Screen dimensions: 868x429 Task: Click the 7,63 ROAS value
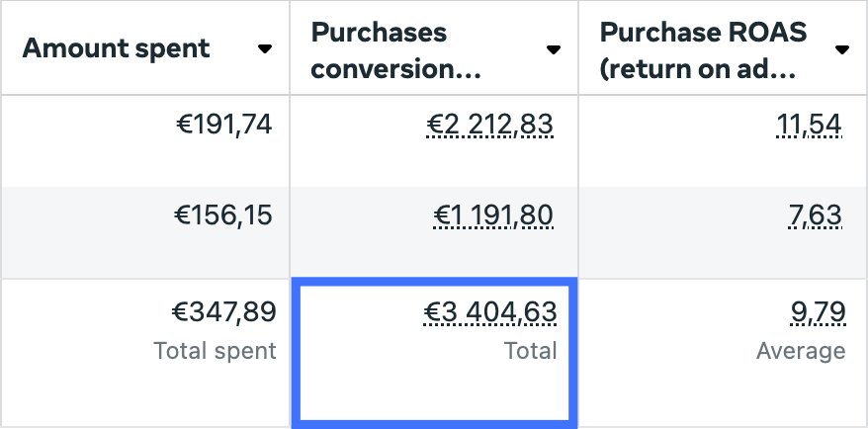point(817,215)
